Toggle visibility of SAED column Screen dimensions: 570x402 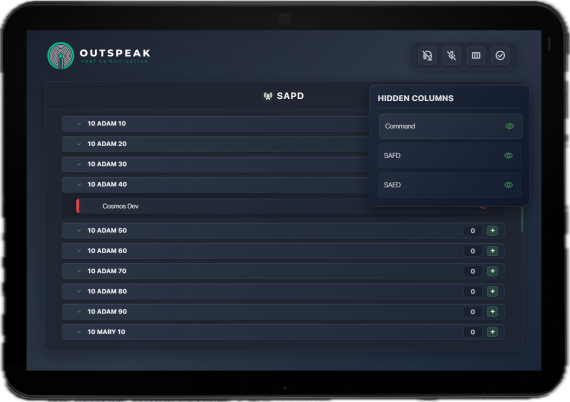509,185
